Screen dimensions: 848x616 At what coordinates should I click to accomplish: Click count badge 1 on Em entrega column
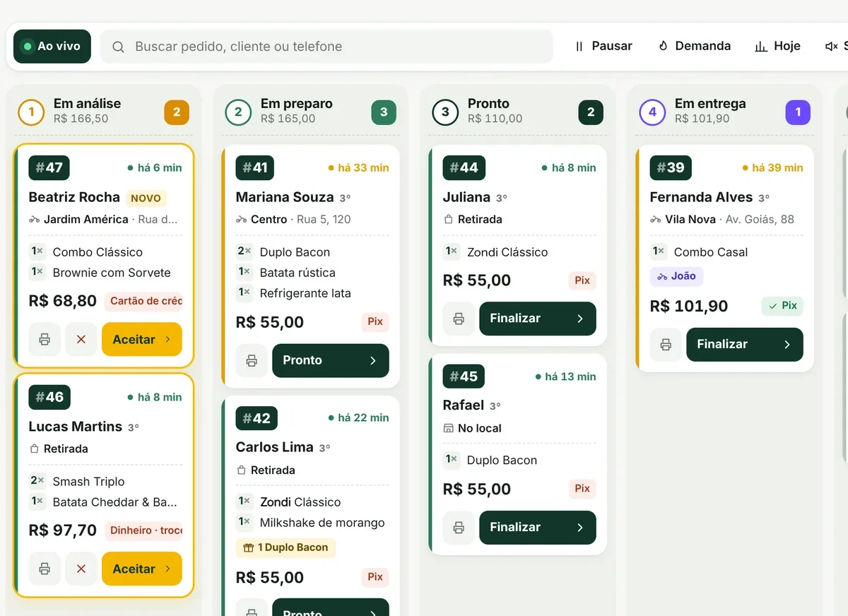pos(798,112)
